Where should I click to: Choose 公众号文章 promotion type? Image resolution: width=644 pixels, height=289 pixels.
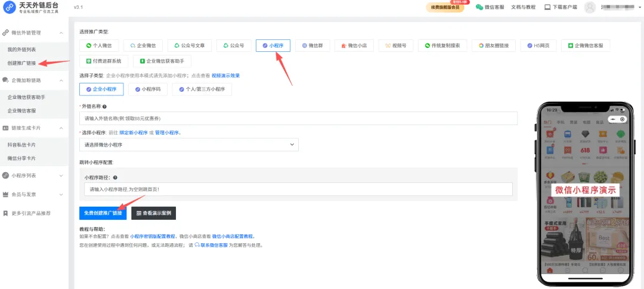click(190, 45)
